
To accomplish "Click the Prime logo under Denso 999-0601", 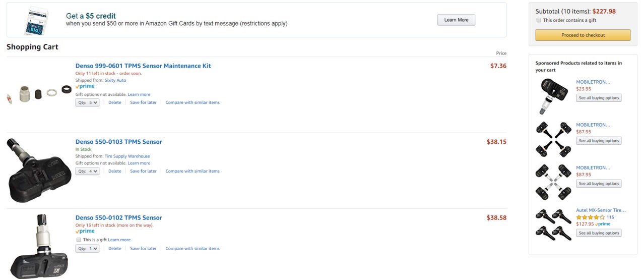I will [x=85, y=86].
